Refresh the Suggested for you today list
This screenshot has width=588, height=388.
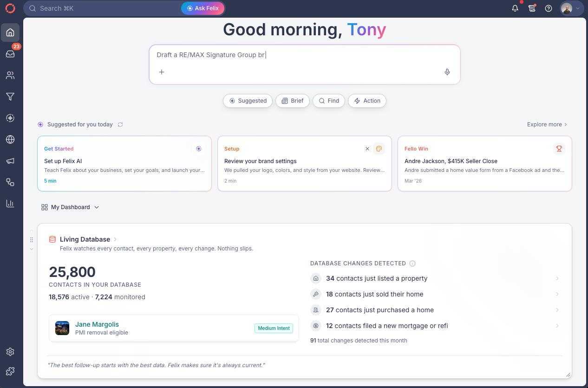tap(120, 125)
